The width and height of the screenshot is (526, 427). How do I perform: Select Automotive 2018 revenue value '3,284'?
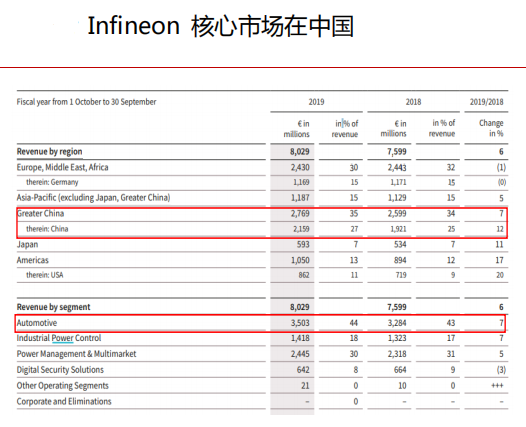click(397, 323)
